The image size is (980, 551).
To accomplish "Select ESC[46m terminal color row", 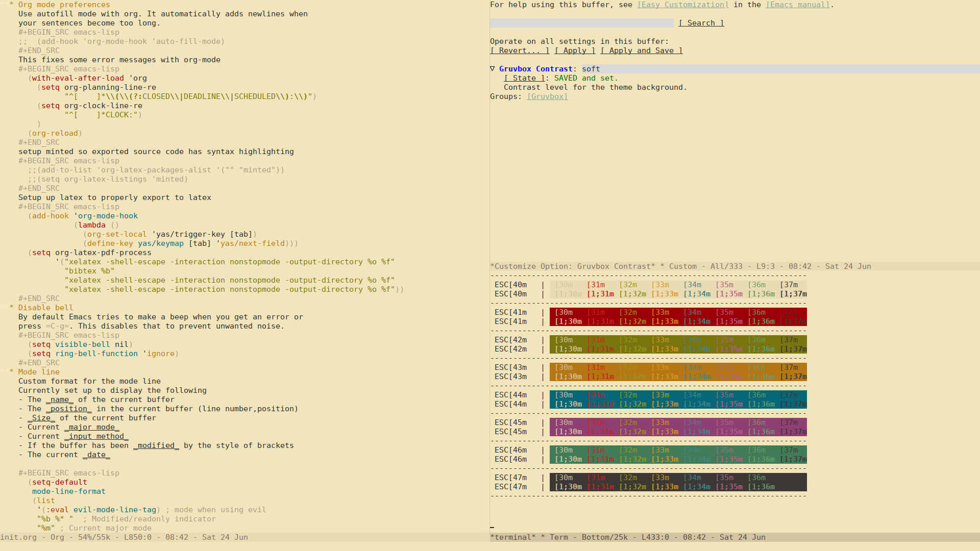I will tap(648, 454).
